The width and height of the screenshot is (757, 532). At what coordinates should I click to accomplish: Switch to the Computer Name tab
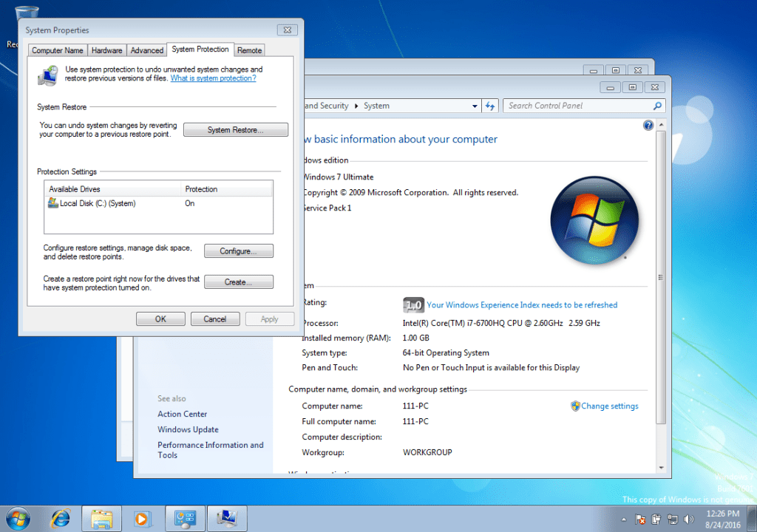click(x=58, y=50)
